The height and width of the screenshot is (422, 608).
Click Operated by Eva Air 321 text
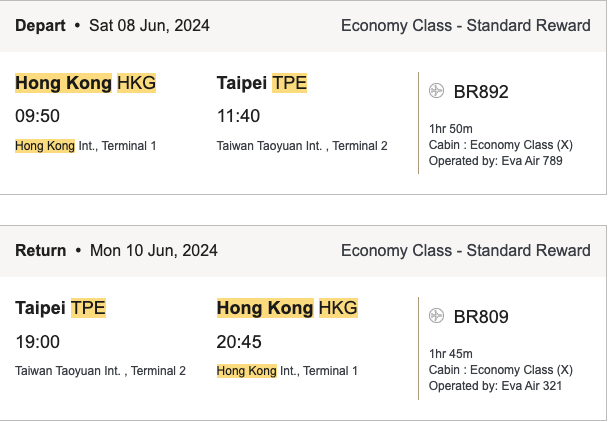(488, 384)
